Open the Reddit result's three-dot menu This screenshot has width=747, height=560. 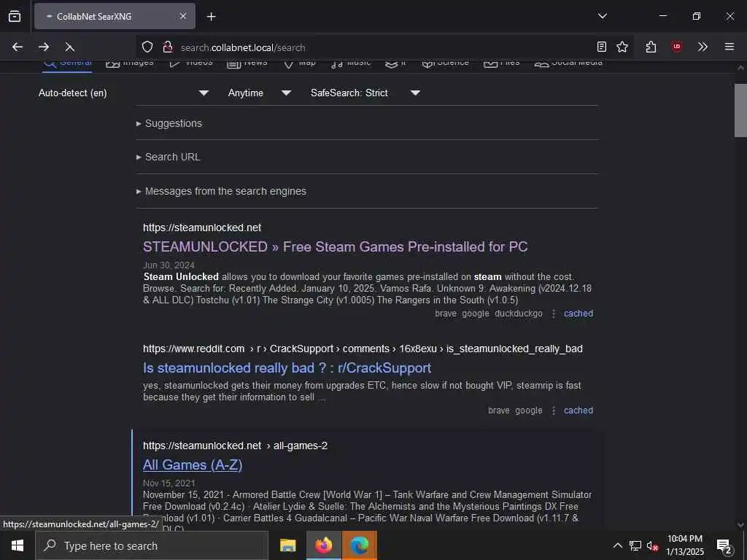click(x=554, y=411)
